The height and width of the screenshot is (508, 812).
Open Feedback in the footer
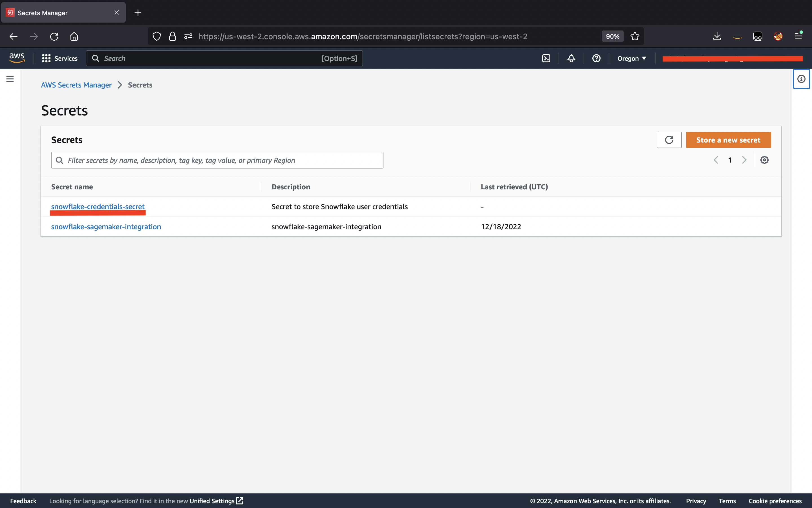(x=23, y=501)
